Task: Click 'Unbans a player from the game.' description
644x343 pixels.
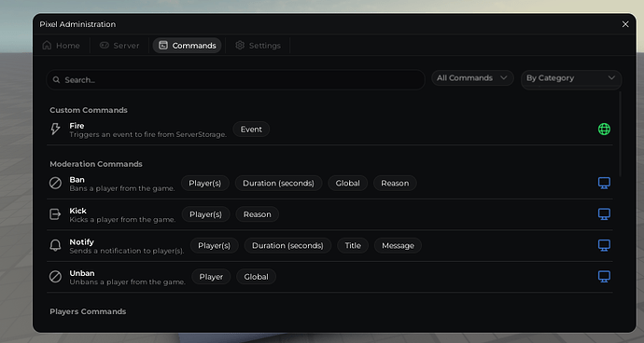Action: (127, 281)
